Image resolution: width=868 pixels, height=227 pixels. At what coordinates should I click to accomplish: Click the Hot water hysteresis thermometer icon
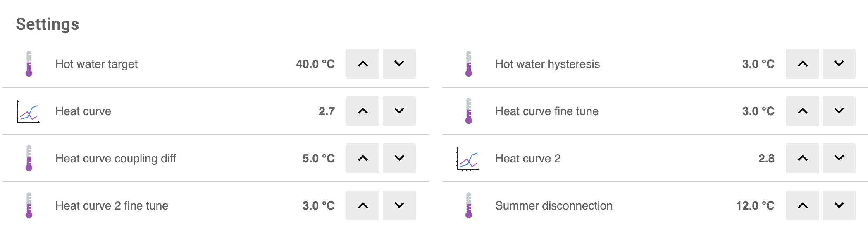[469, 64]
